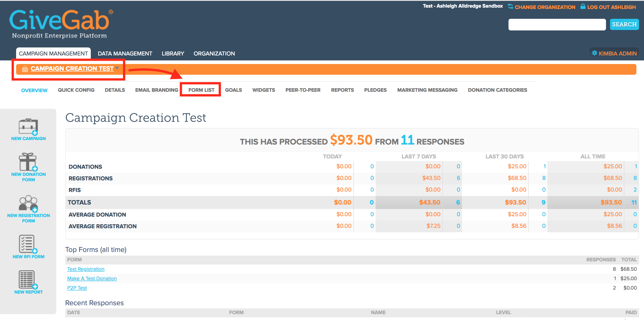Image resolution: width=644 pixels, height=320 pixels.
Task: Click the Last 7 Days column header
Action: 419,157
